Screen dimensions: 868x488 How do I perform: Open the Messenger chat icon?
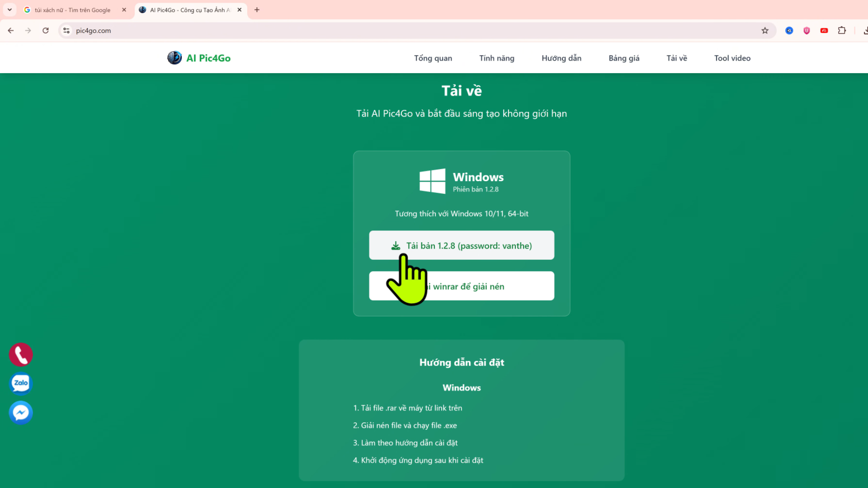pyautogui.click(x=21, y=413)
